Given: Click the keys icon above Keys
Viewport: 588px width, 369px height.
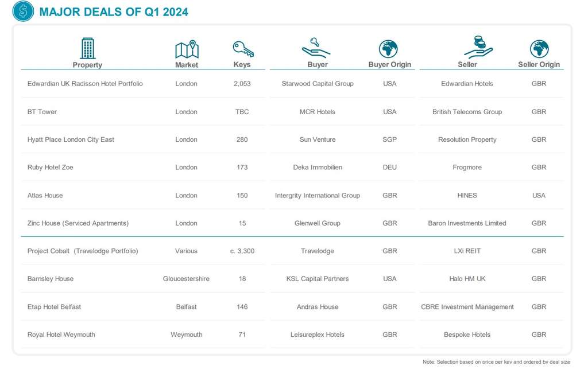Looking at the screenshot, I should pos(242,49).
